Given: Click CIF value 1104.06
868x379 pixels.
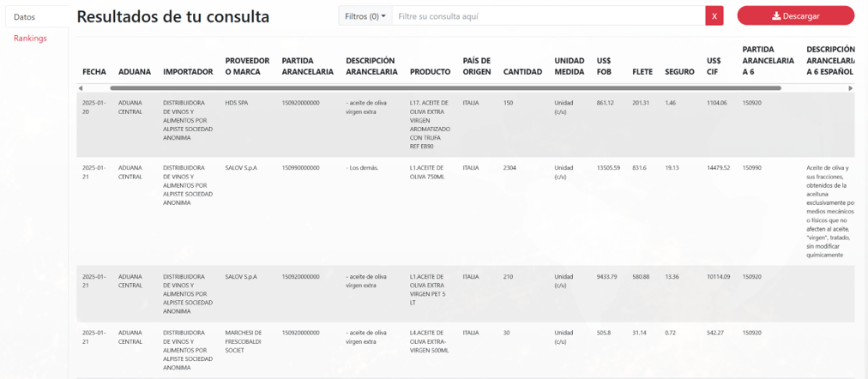Looking at the screenshot, I should point(717,103).
